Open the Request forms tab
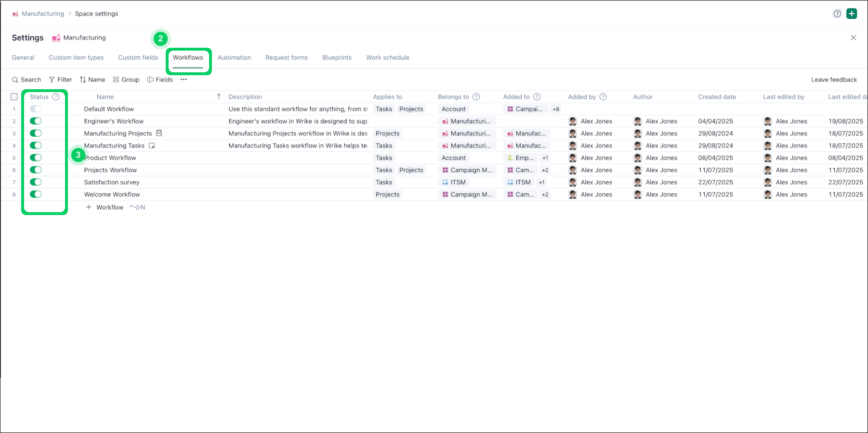868x433 pixels. 287,57
